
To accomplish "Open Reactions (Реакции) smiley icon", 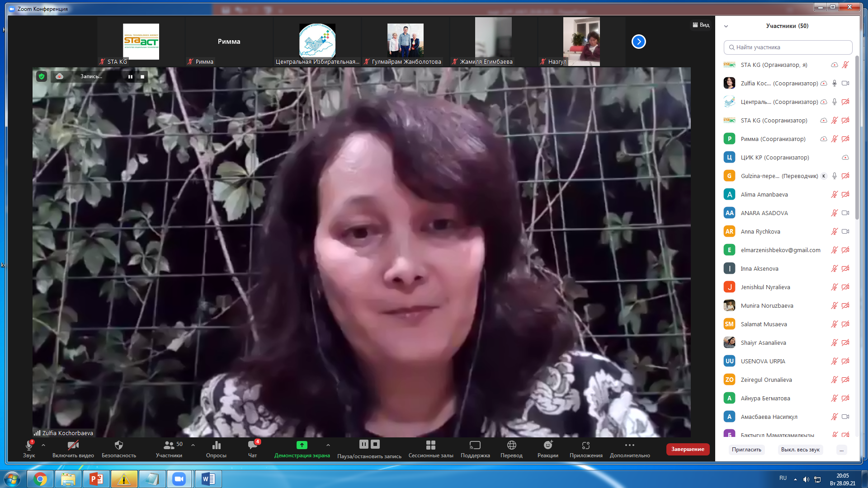I will (547, 446).
